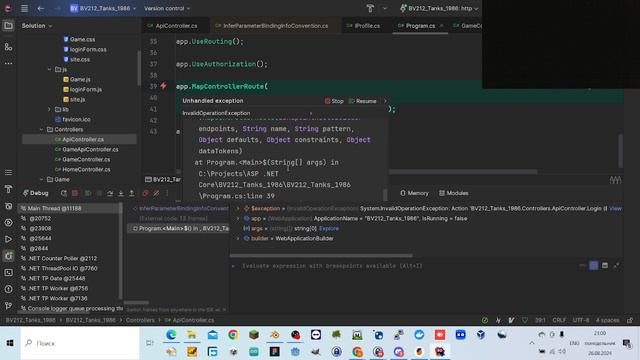Toggle the read-only lock icon in status bar

pyautogui.click(x=630, y=320)
